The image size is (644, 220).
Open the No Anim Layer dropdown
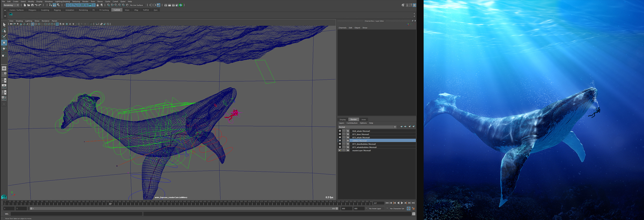pos(375,209)
